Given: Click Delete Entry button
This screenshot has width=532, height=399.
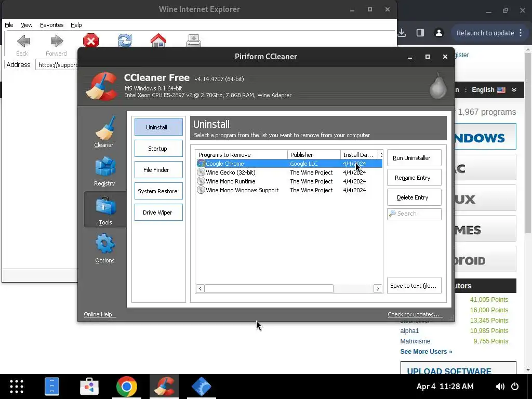Looking at the screenshot, I should (x=414, y=197).
